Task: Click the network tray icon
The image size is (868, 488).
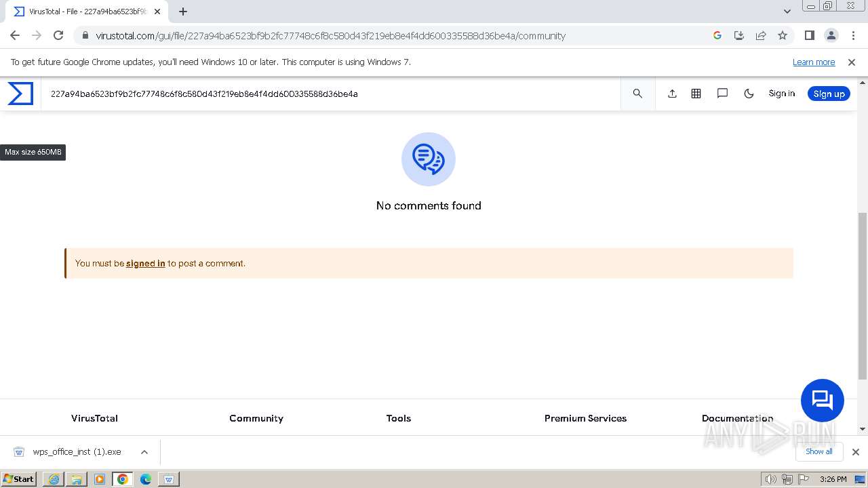Action: pos(787,479)
